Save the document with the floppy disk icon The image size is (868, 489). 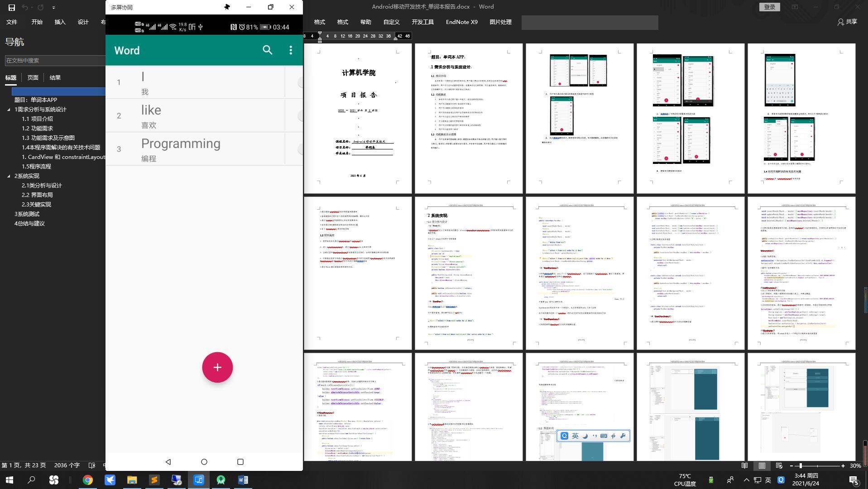coord(11,7)
